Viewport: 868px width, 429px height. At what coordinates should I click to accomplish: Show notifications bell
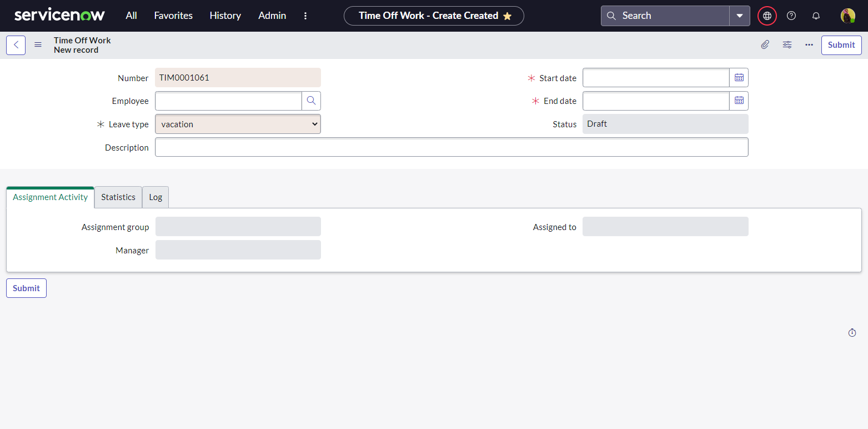pos(816,16)
